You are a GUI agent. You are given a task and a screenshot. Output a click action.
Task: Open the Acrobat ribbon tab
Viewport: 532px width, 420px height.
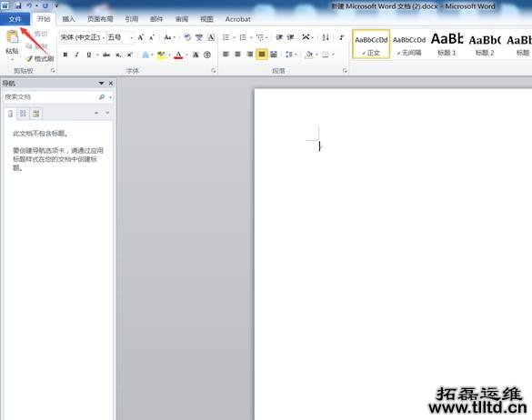point(238,19)
